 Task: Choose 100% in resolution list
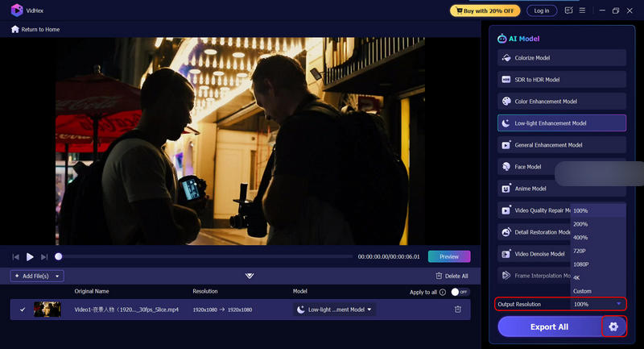point(598,210)
